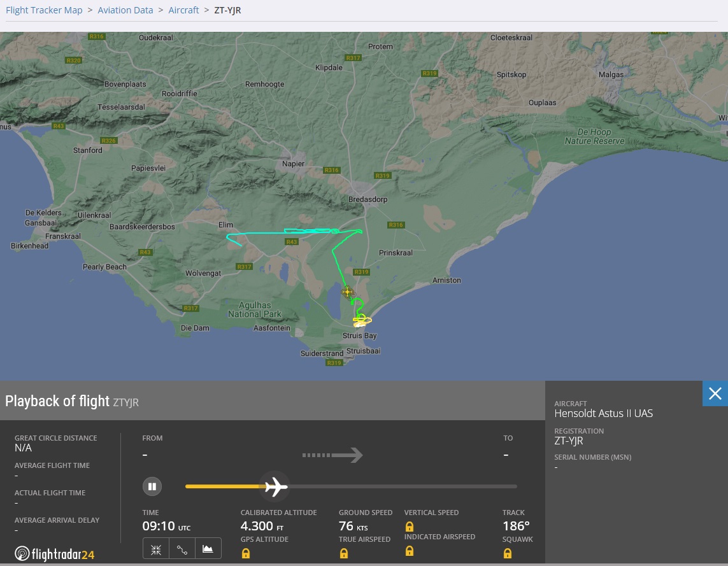The height and width of the screenshot is (566, 728).
Task: Click Agulhas National Park label
Action: click(255, 309)
